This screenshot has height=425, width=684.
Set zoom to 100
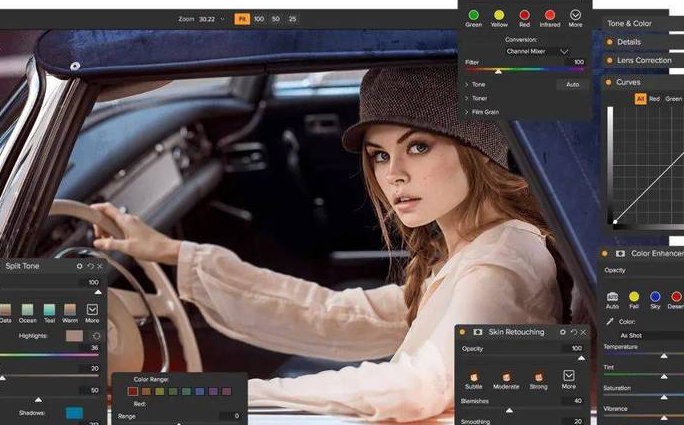(259, 19)
